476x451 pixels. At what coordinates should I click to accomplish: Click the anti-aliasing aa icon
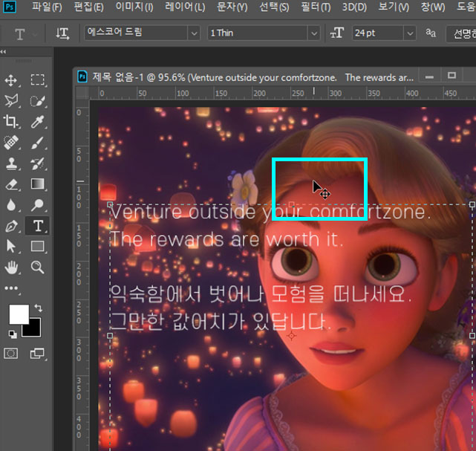[x=431, y=33]
